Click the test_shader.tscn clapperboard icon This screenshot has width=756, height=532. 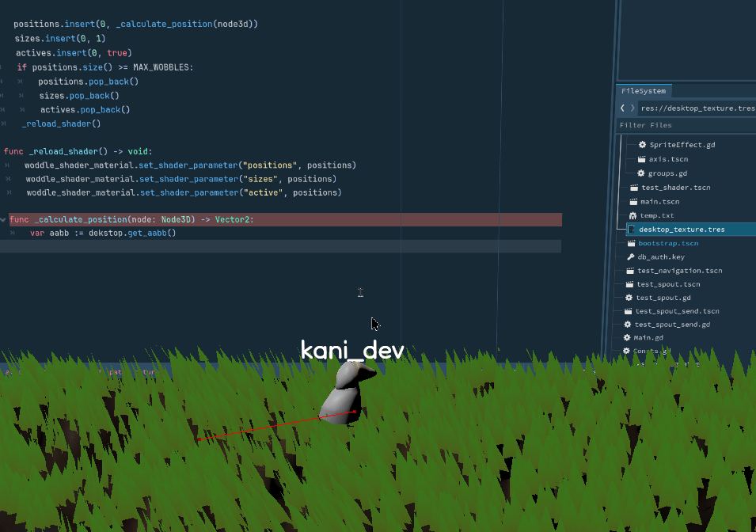click(634, 188)
